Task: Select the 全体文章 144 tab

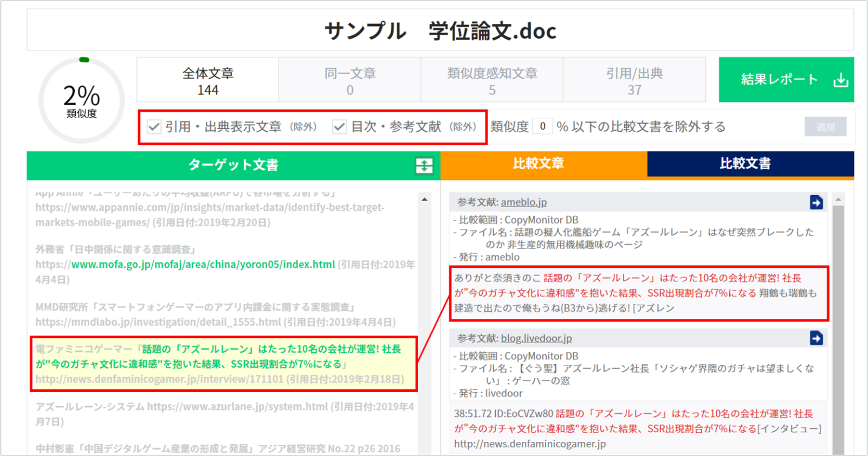Action: pos(208,80)
